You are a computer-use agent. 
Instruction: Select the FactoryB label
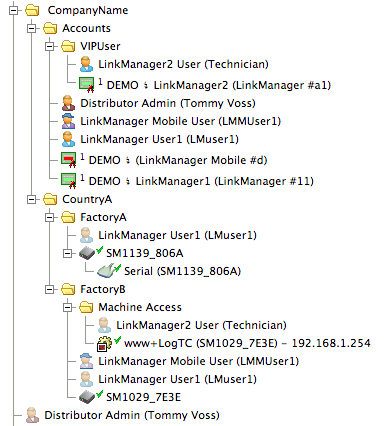tap(103, 289)
